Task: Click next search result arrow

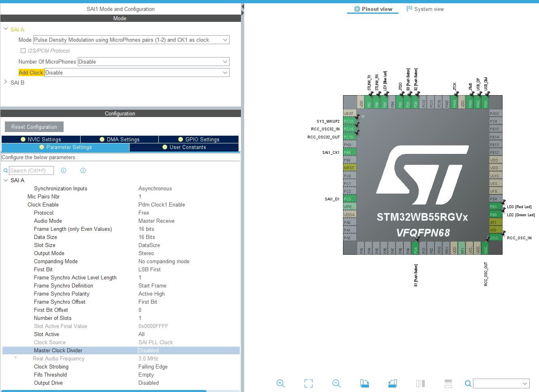Action: click(83, 170)
